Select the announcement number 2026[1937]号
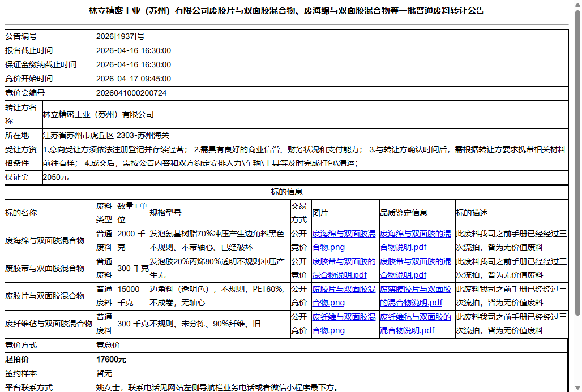 click(x=120, y=36)
